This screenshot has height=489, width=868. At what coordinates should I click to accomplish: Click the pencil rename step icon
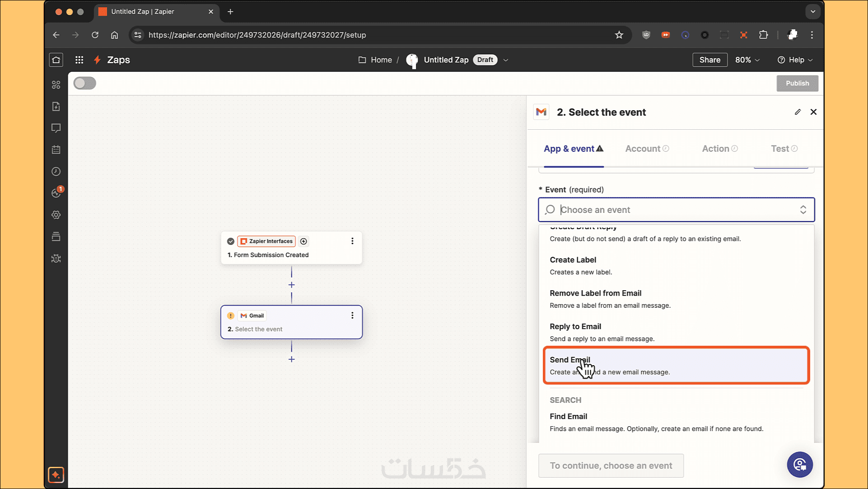[x=798, y=112]
